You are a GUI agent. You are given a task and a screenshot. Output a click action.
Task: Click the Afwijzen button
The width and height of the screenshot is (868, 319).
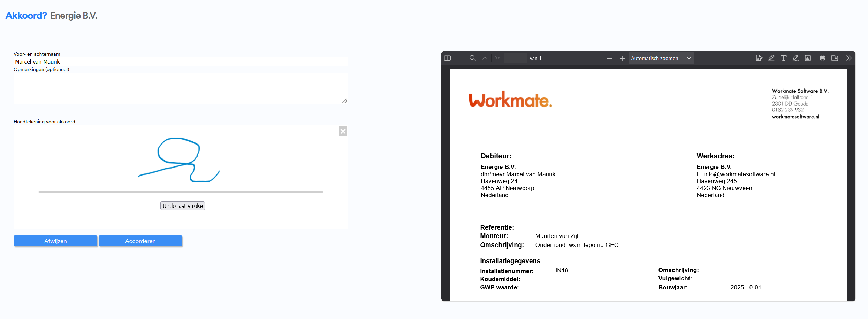pos(55,241)
